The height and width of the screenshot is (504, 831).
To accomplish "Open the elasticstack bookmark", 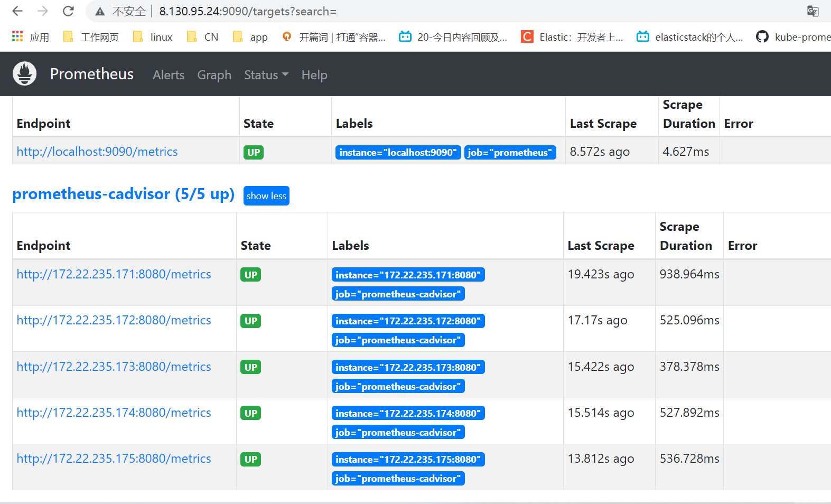I will coord(690,37).
